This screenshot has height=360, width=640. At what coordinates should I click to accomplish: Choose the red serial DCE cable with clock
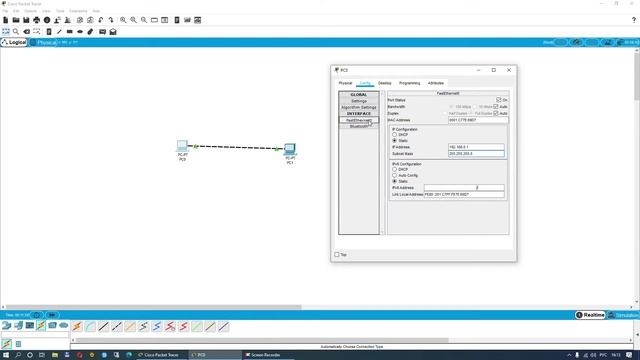point(170,326)
